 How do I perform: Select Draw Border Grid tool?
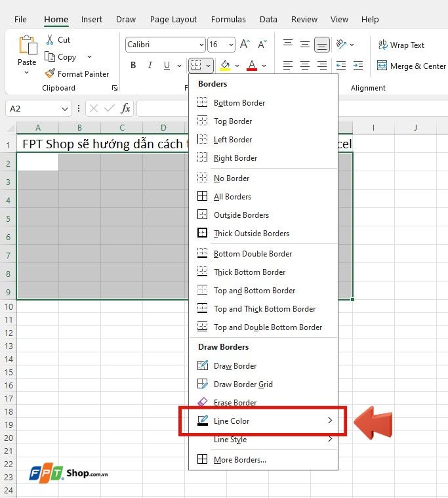pos(263,384)
